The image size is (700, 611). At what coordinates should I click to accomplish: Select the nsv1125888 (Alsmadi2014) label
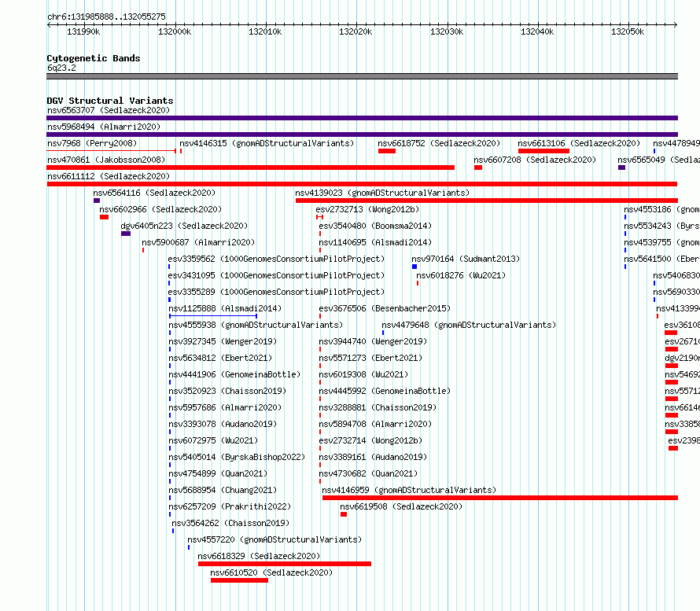point(225,308)
